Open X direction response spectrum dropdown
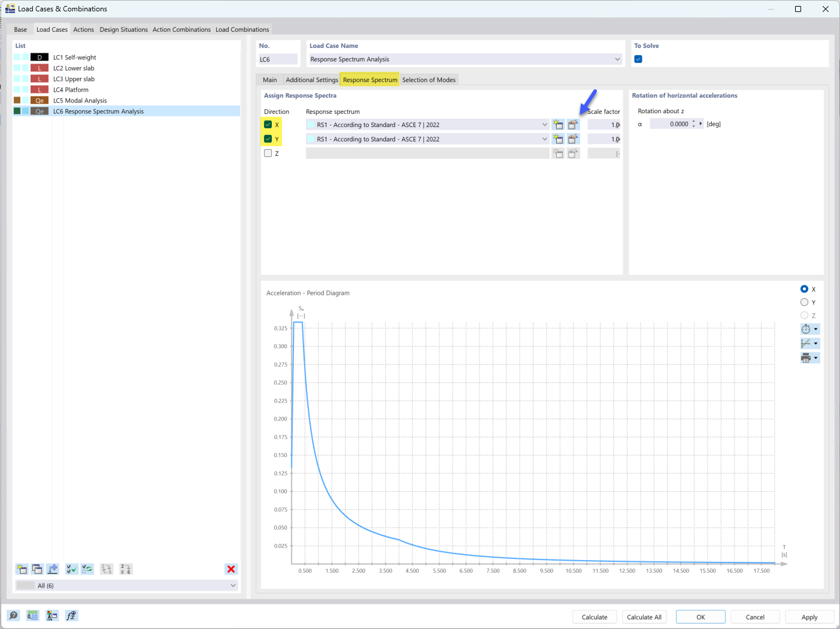840x629 pixels. [x=544, y=125]
